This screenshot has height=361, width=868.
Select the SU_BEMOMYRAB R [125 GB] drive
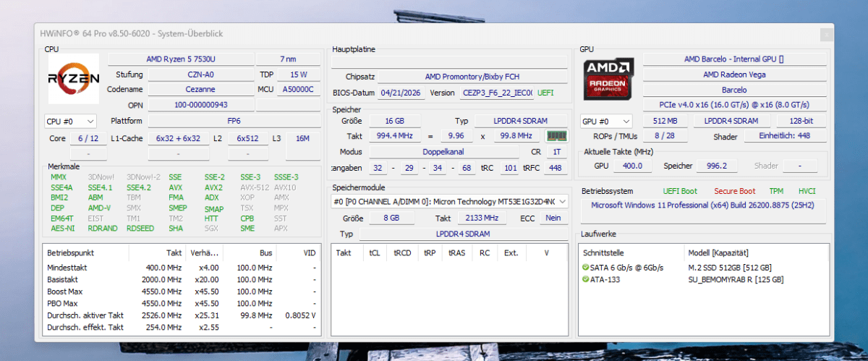(x=703, y=279)
